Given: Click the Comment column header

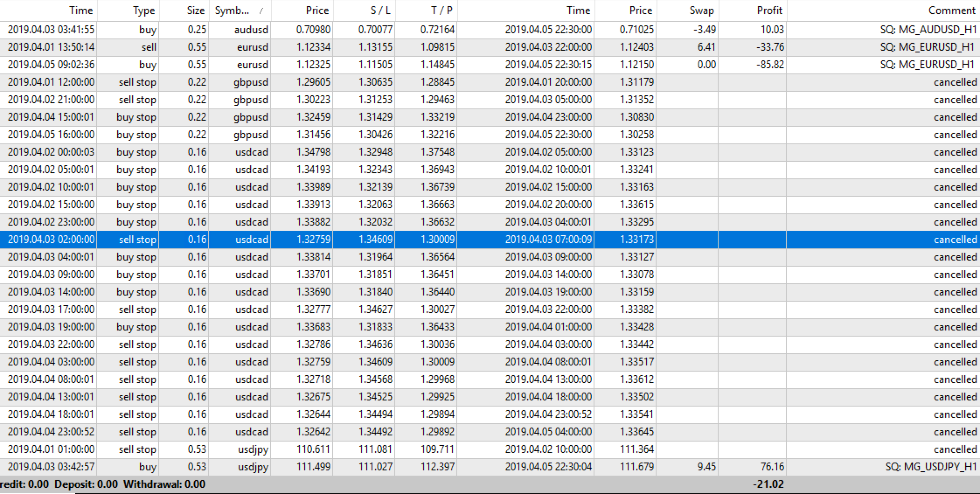Looking at the screenshot, I should pyautogui.click(x=952, y=10).
